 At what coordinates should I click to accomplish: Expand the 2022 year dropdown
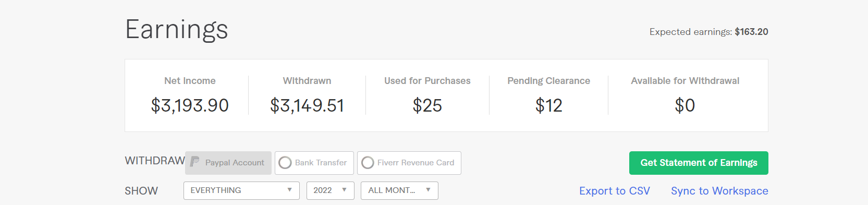[331, 190]
